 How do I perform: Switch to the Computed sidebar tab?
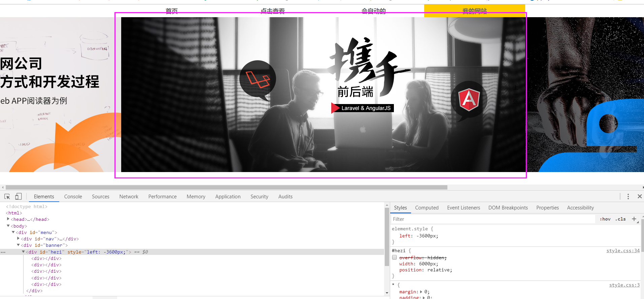pyautogui.click(x=427, y=208)
